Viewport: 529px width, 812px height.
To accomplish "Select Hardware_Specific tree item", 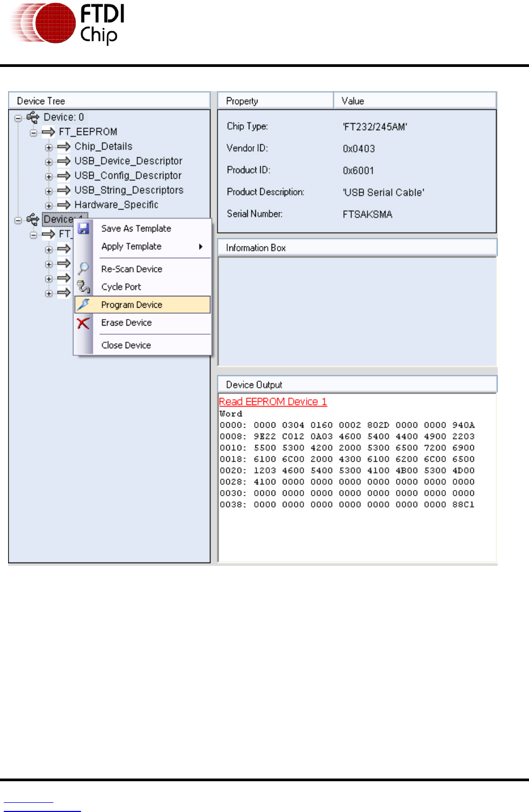I will click(x=117, y=205).
